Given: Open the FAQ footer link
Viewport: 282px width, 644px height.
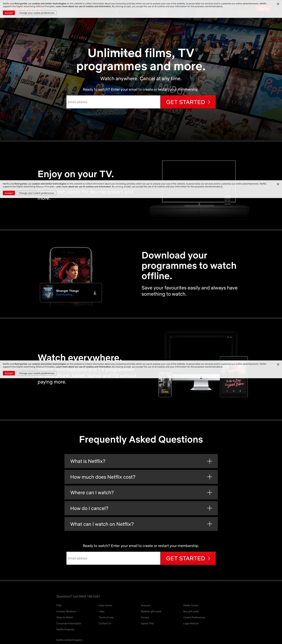Looking at the screenshot, I should [x=59, y=606].
